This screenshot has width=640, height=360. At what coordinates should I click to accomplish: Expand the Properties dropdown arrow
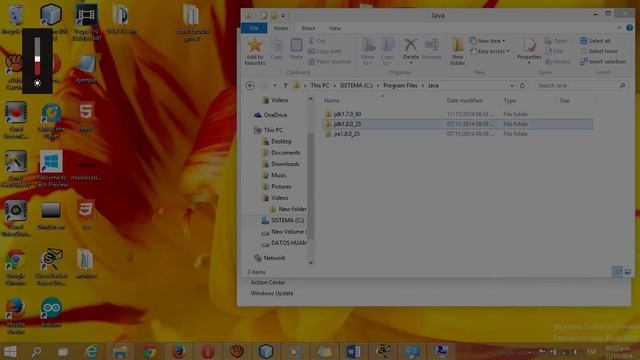pos(529,63)
